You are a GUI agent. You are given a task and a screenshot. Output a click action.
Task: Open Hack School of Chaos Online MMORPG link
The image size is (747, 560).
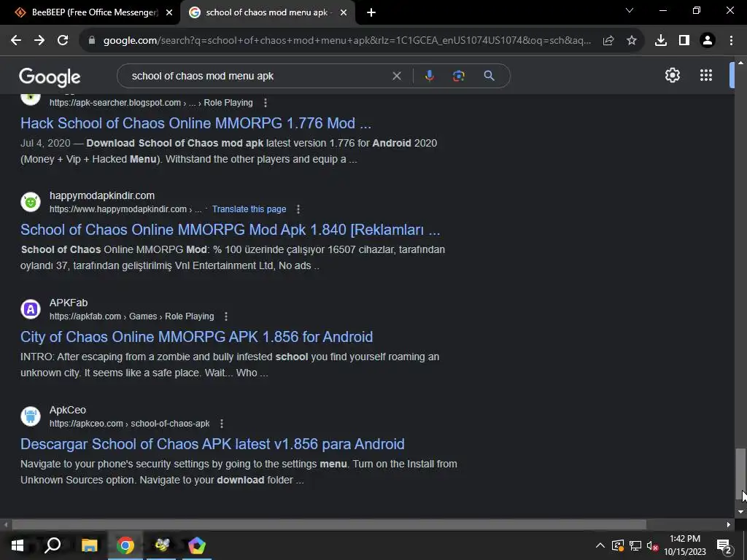[196, 123]
